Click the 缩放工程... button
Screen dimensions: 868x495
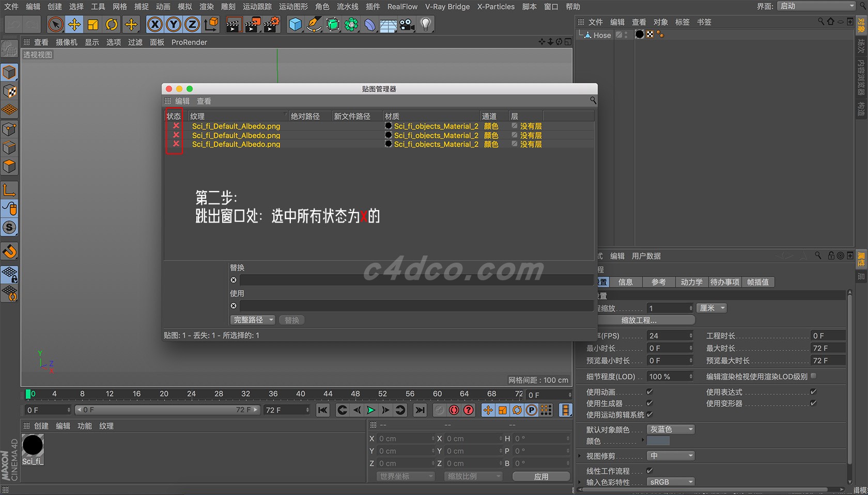click(x=646, y=321)
